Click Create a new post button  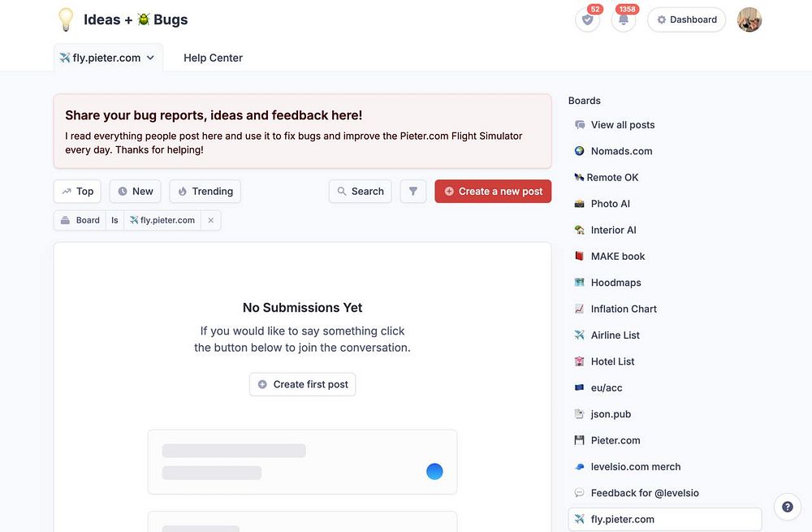[493, 191]
